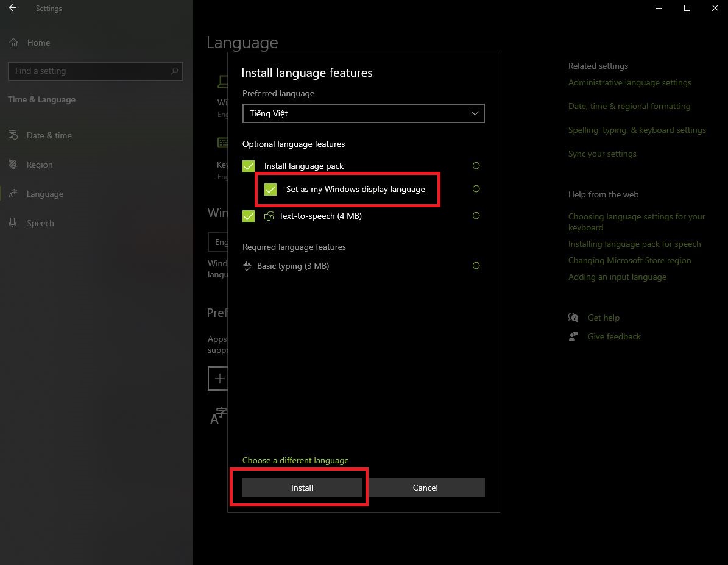
Task: Show info for Text-to-speech feature
Action: (476, 216)
